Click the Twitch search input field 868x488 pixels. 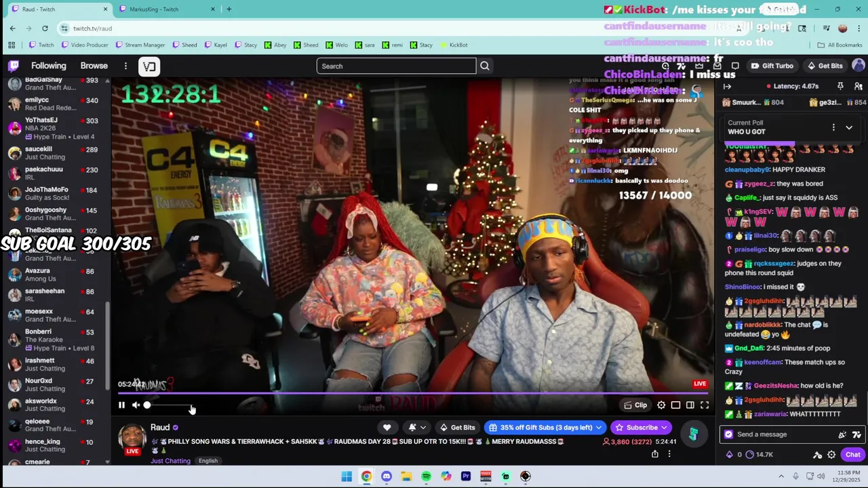396,66
